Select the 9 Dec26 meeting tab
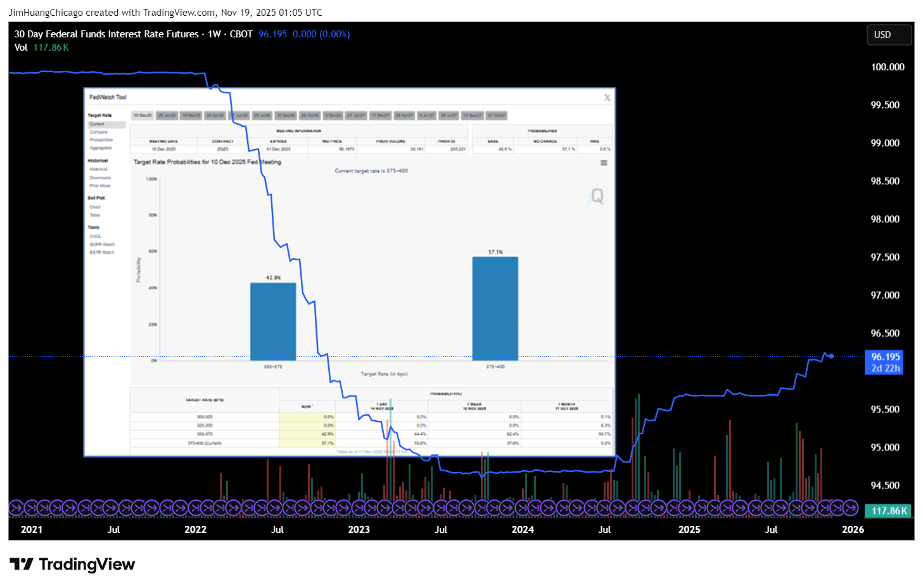This screenshot has height=588, width=923. pyautogui.click(x=333, y=115)
